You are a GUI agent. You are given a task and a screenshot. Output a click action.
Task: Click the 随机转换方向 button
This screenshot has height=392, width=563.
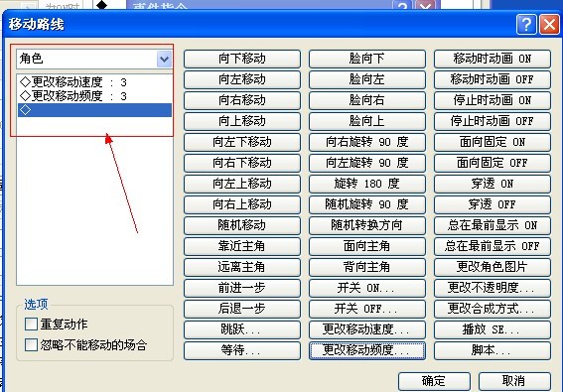(367, 225)
